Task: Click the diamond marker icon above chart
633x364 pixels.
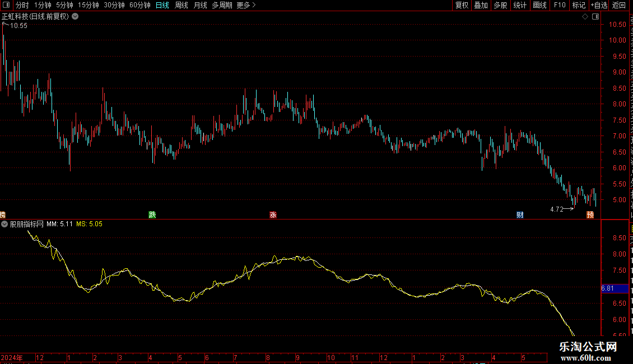Action: pos(585,17)
